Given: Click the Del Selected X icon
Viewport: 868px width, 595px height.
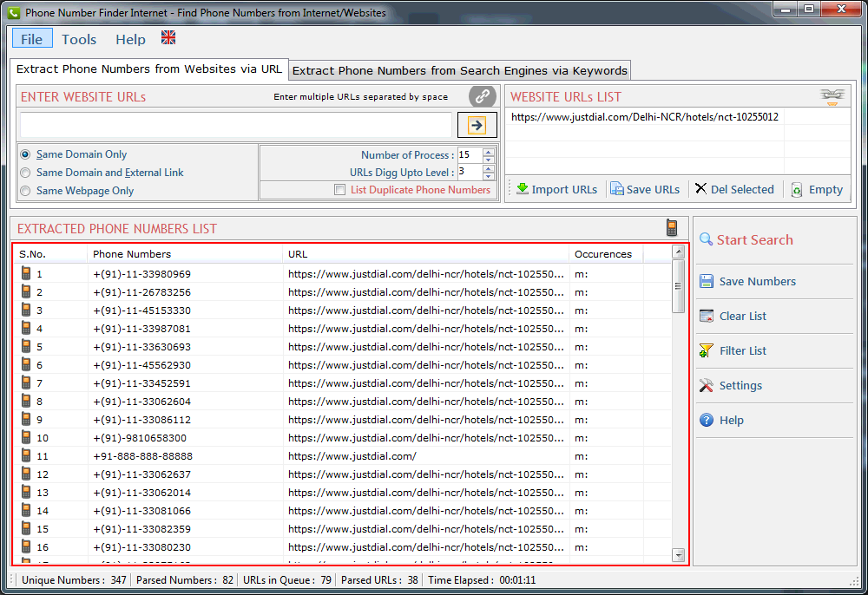Looking at the screenshot, I should click(700, 188).
